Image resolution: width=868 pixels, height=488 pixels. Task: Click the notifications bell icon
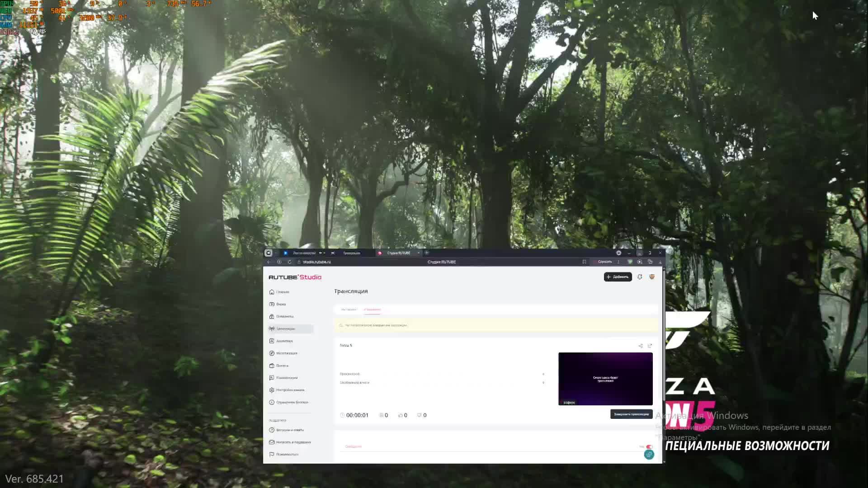[640, 277]
